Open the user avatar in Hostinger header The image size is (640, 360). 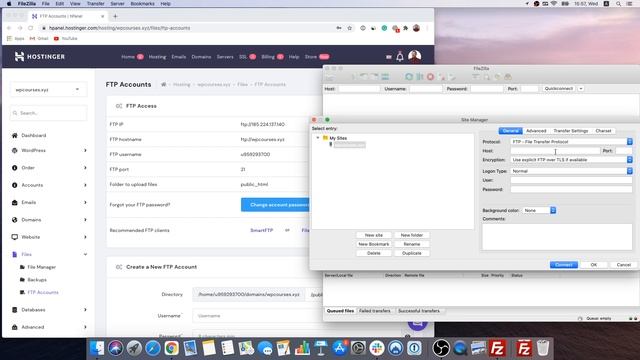pyautogui.click(x=414, y=56)
